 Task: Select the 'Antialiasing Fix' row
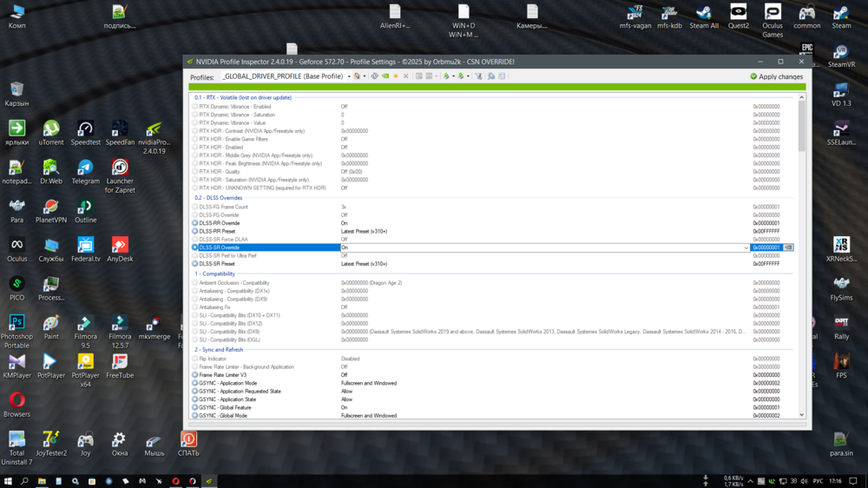493,307
